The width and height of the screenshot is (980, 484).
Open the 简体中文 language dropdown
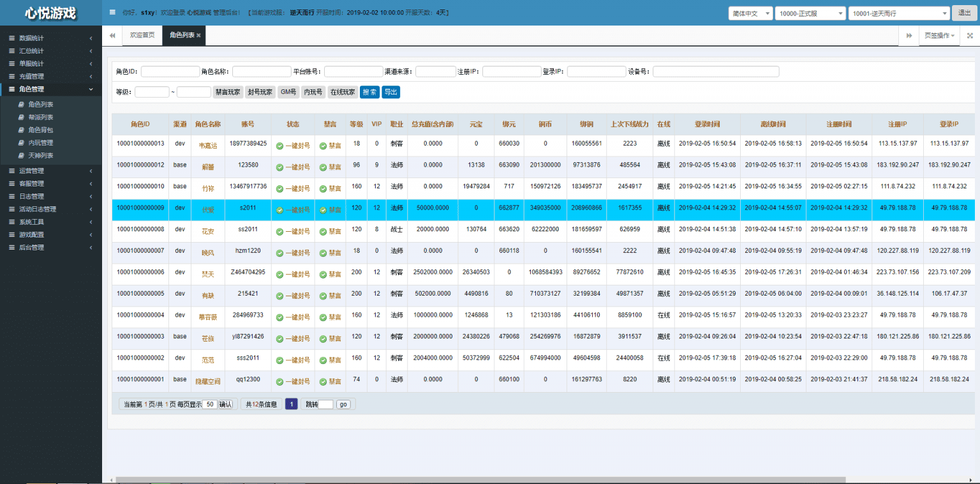pyautogui.click(x=750, y=13)
